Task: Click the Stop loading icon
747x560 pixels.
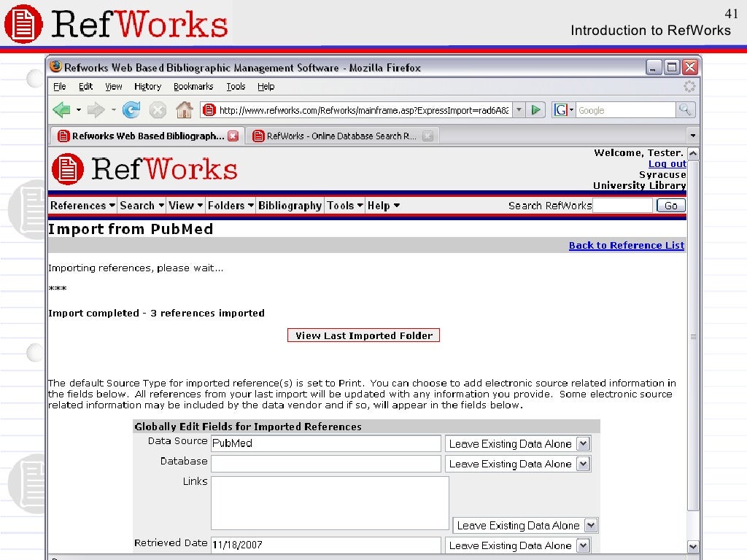Action: pos(158,111)
